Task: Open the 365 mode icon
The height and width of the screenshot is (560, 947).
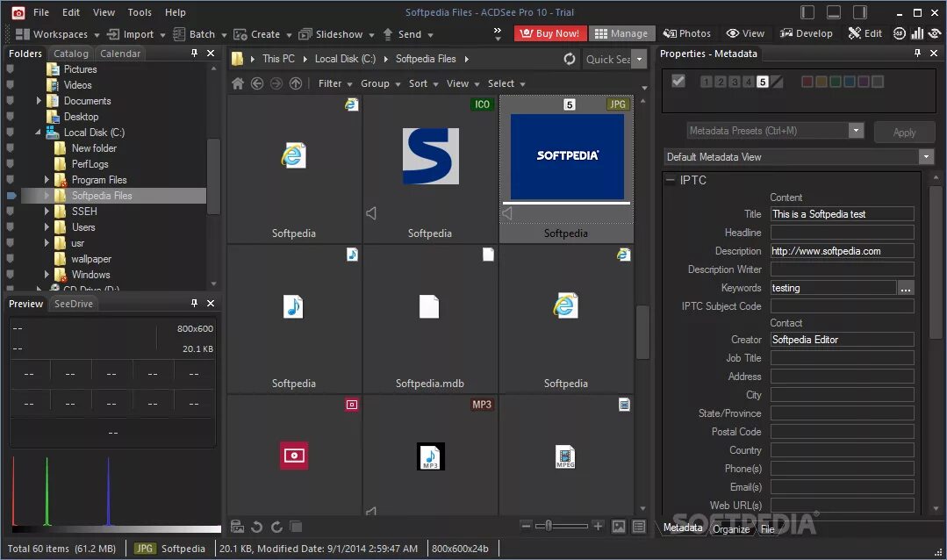Action: coord(900,33)
